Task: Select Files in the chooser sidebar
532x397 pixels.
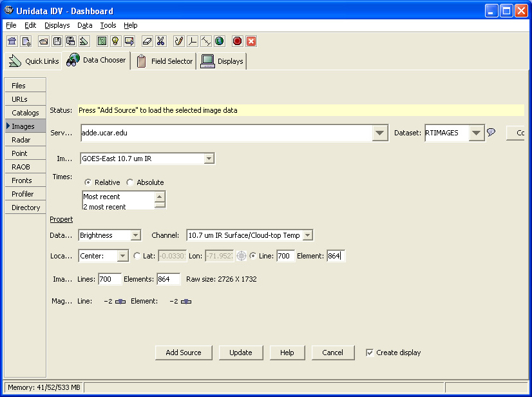Action: 26,85
